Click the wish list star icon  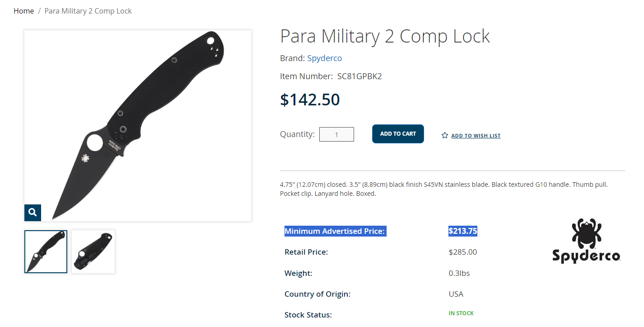(444, 135)
